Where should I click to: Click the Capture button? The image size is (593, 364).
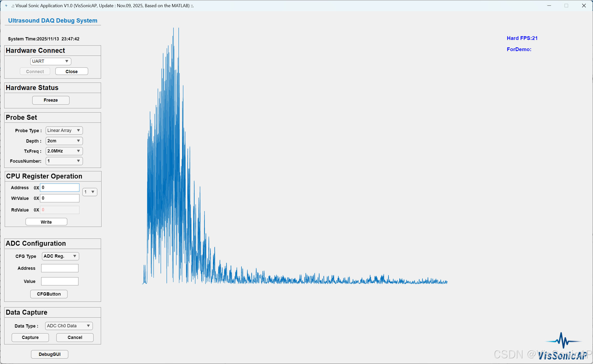(x=30, y=337)
